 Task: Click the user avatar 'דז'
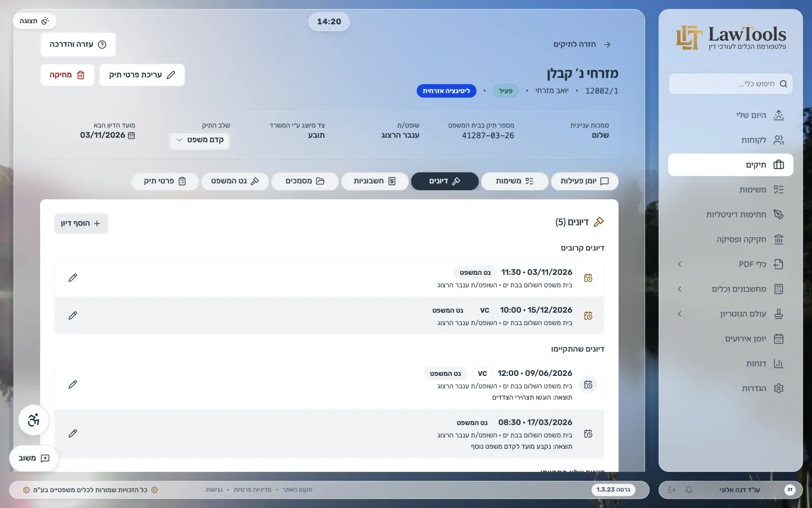point(790,490)
